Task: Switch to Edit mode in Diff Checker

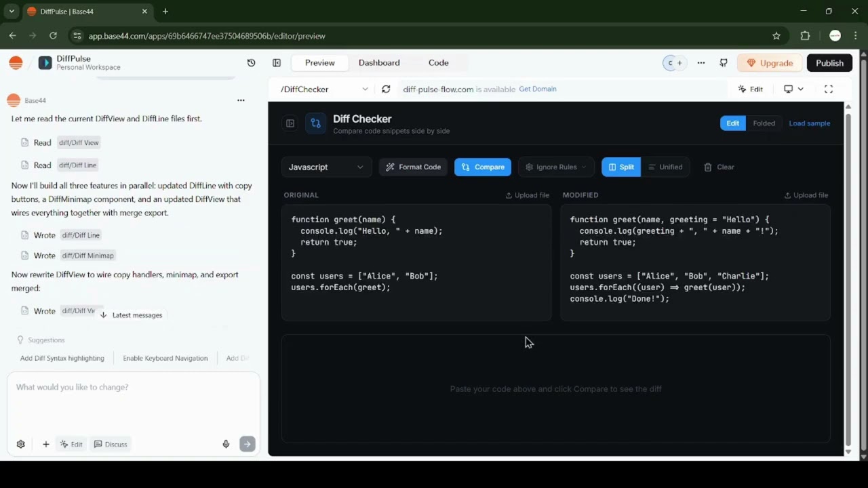Action: coord(733,123)
